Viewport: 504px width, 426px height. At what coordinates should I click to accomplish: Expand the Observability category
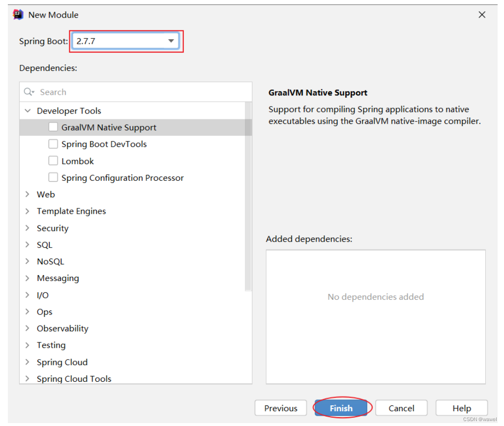28,328
